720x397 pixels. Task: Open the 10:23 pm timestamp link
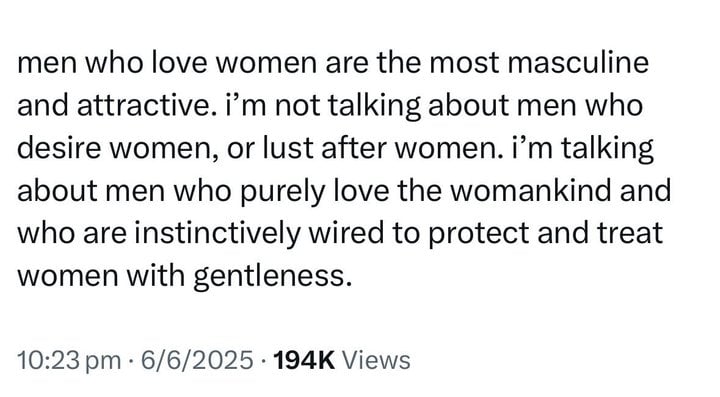(x=69, y=360)
